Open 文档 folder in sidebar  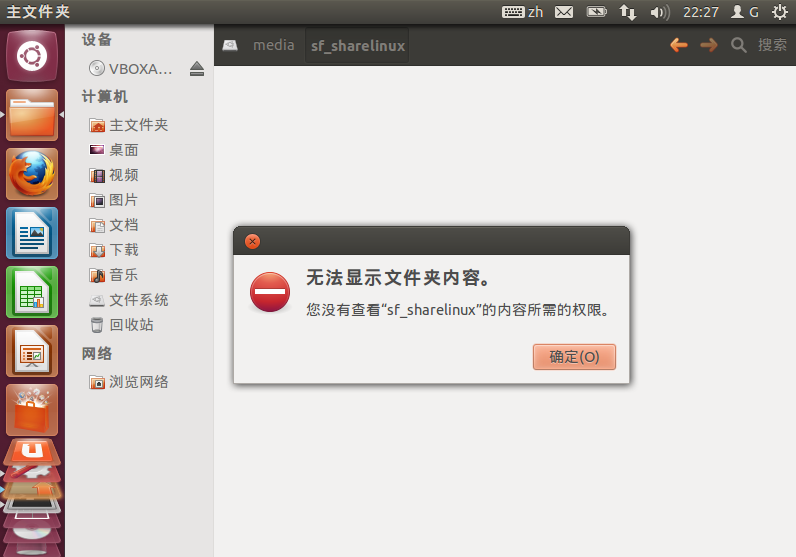coord(114,225)
